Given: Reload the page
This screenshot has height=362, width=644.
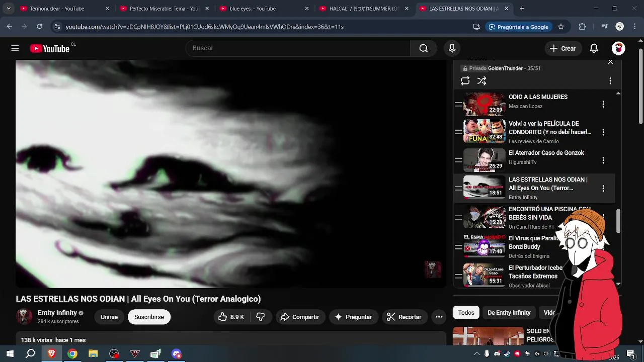Looking at the screenshot, I should tap(39, 27).
